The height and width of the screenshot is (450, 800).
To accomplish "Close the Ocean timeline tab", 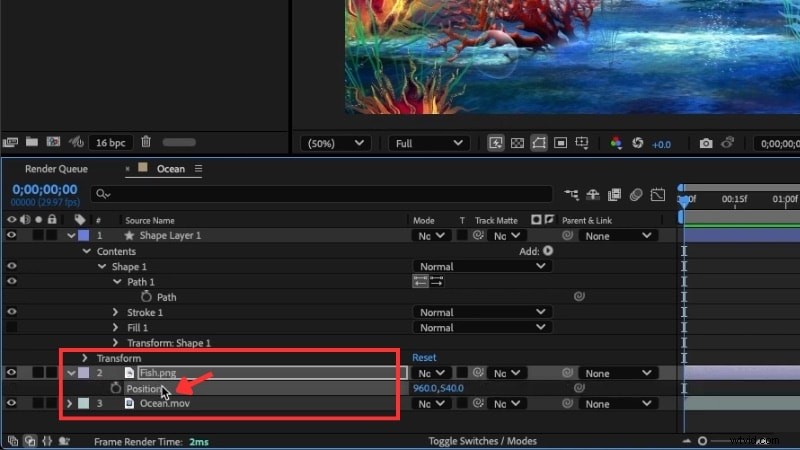I will (128, 168).
